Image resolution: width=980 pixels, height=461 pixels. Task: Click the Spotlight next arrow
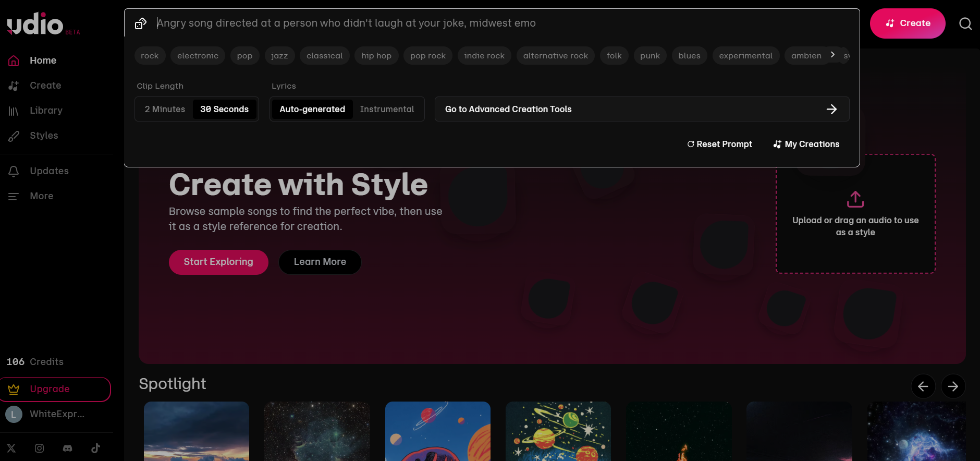click(953, 386)
